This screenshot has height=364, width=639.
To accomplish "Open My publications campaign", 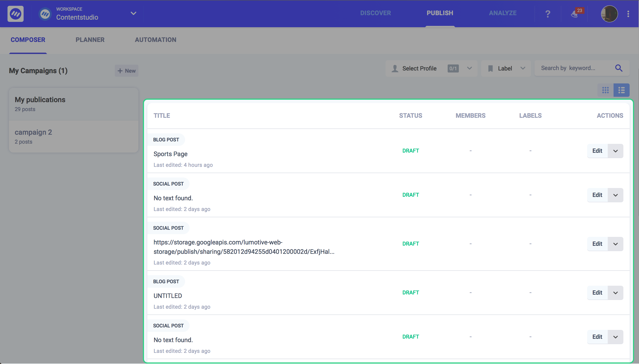I will point(73,104).
